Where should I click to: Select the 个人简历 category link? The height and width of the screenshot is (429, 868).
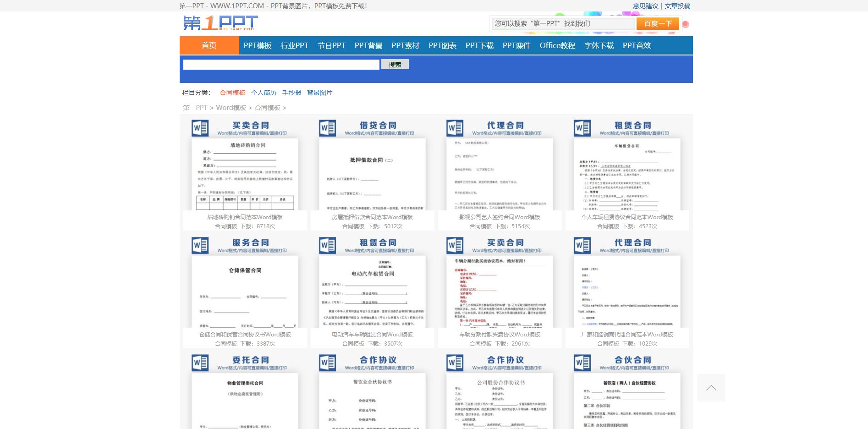tap(264, 93)
